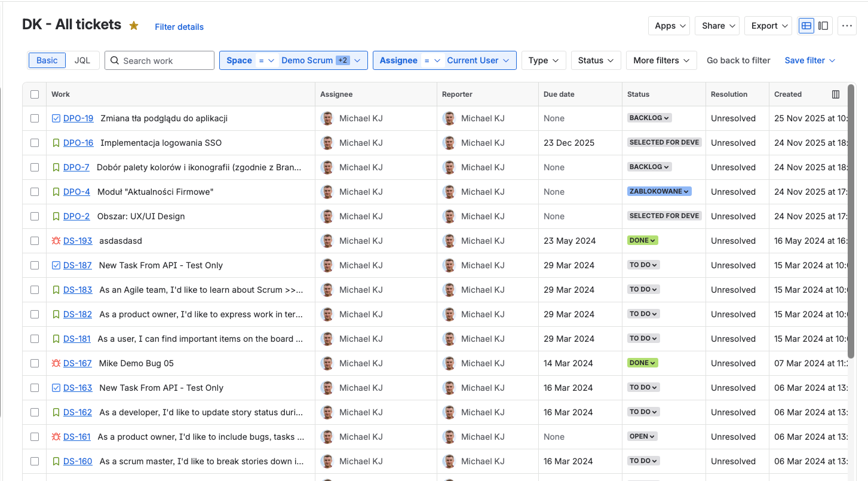This screenshot has width=868, height=481.
Task: Open the column configuration icon
Action: [836, 94]
